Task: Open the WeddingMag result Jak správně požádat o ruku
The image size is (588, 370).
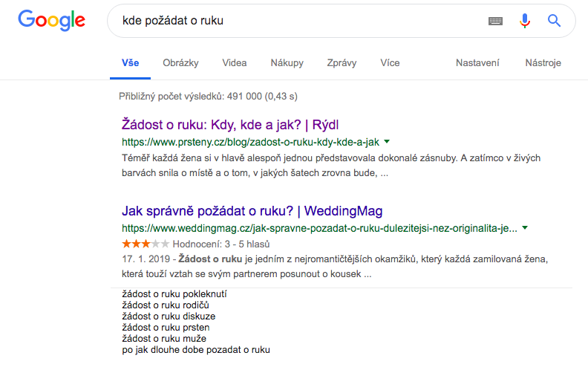Action: (252, 211)
